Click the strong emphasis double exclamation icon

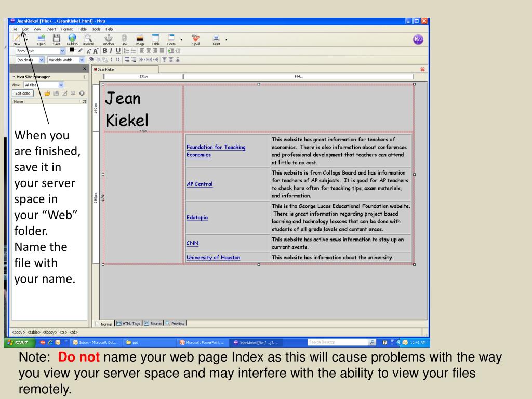(x=118, y=59)
